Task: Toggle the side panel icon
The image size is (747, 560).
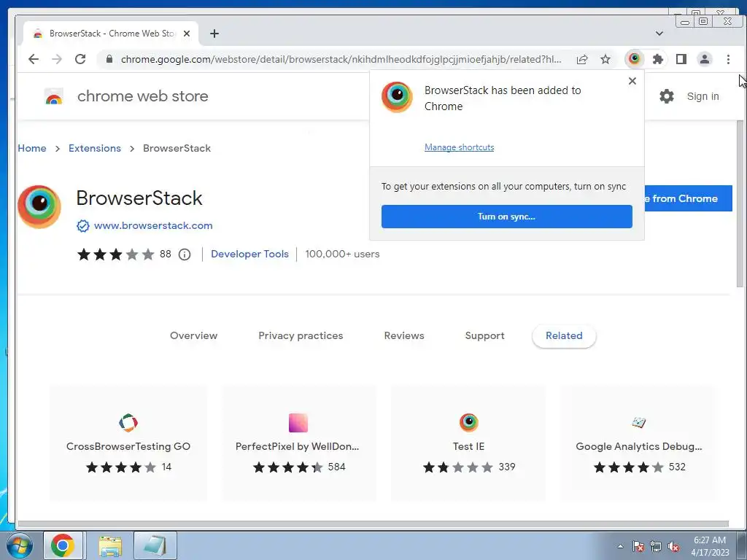Action: pyautogui.click(x=681, y=59)
